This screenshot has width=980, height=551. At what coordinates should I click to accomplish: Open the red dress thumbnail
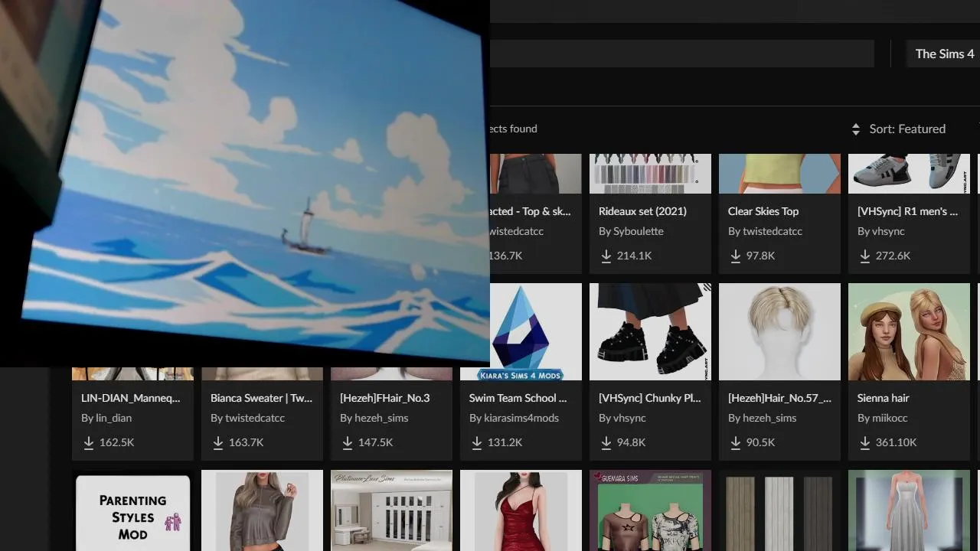coord(521,510)
